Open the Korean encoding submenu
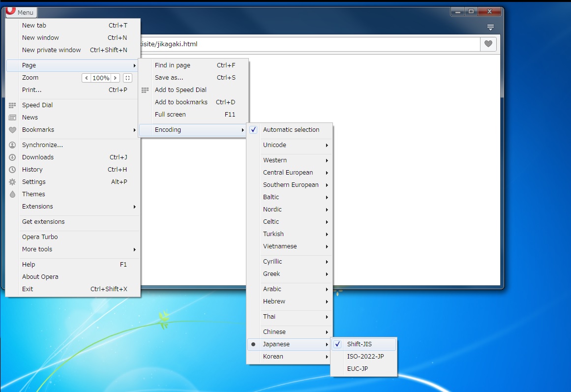571x392 pixels. (290, 357)
